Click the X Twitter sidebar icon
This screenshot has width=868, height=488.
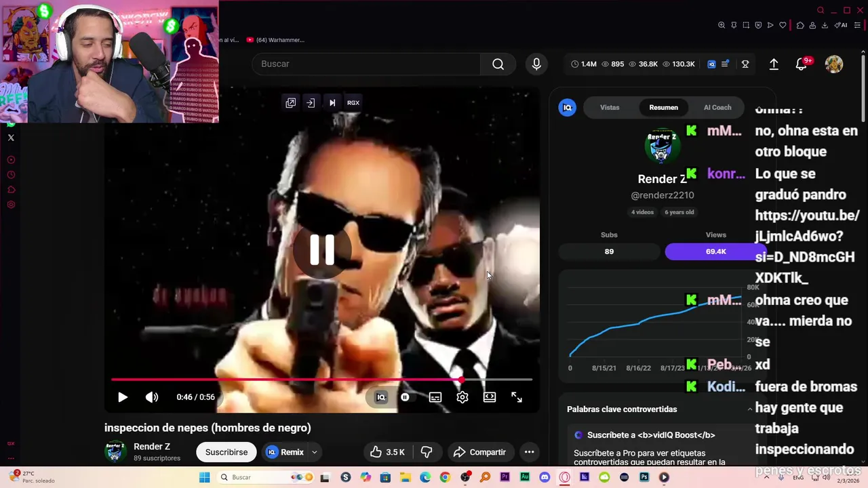tap(11, 138)
